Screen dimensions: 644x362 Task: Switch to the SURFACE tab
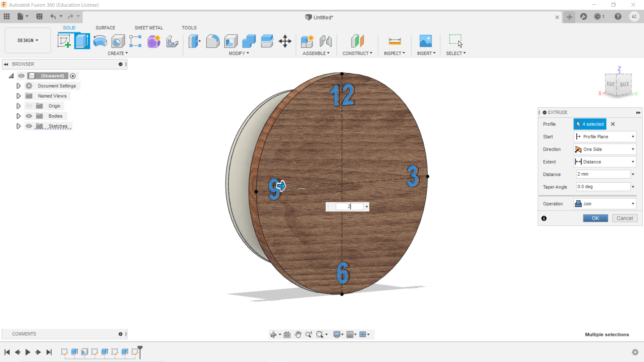105,28
